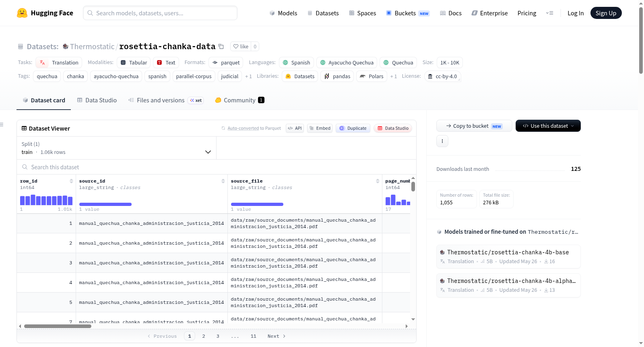Open the navigation more-options menu icon
Screen dimensions: 644x347
(549, 13)
